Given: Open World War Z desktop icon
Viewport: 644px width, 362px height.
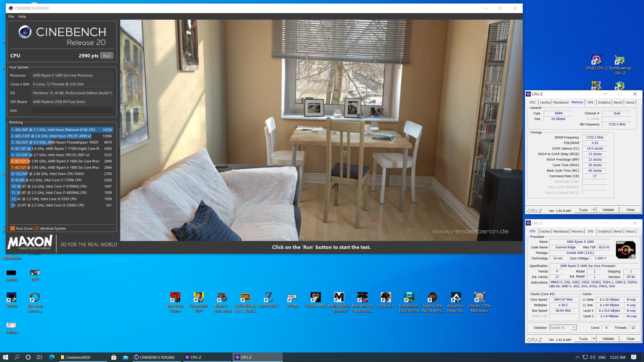Looking at the screenshot, I should point(269,300).
